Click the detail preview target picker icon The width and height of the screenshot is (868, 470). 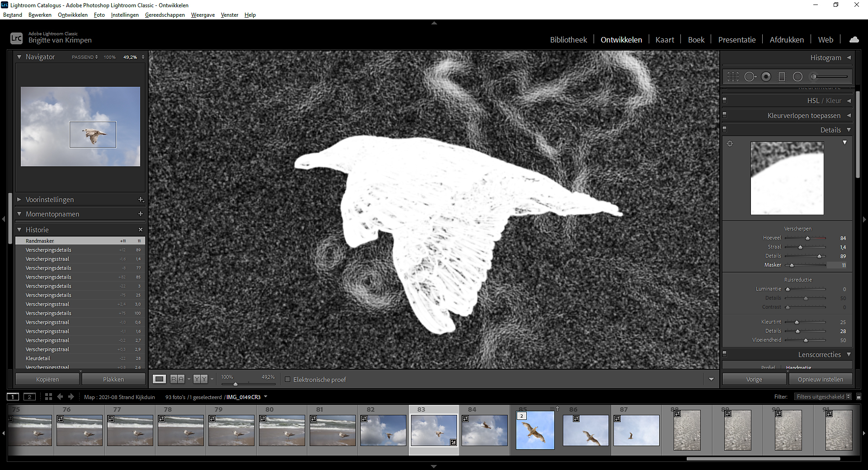click(x=730, y=144)
